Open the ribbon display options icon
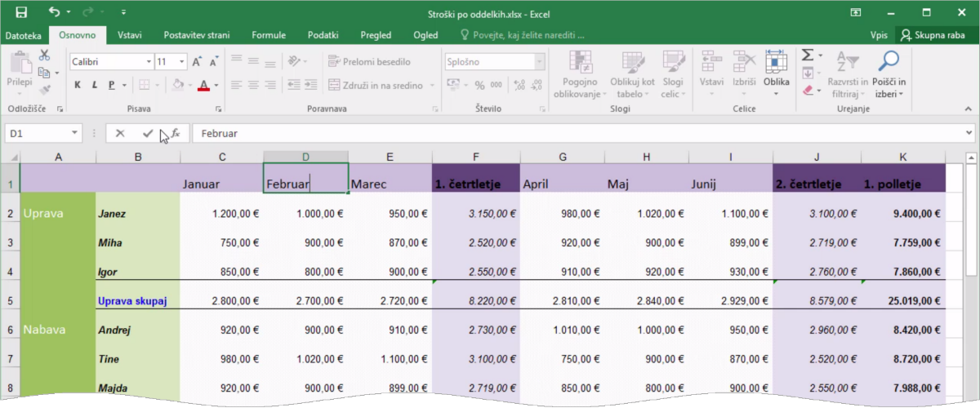This screenshot has height=408, width=980. tap(855, 12)
